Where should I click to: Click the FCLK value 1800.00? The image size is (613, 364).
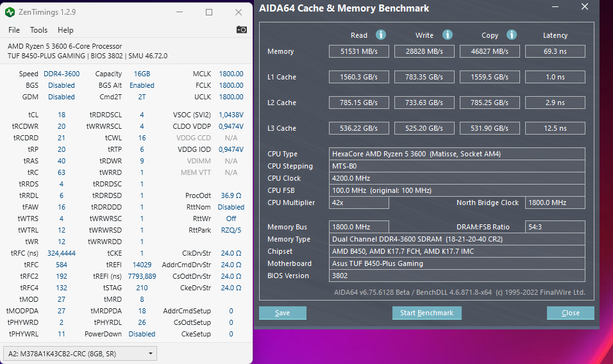231,85
